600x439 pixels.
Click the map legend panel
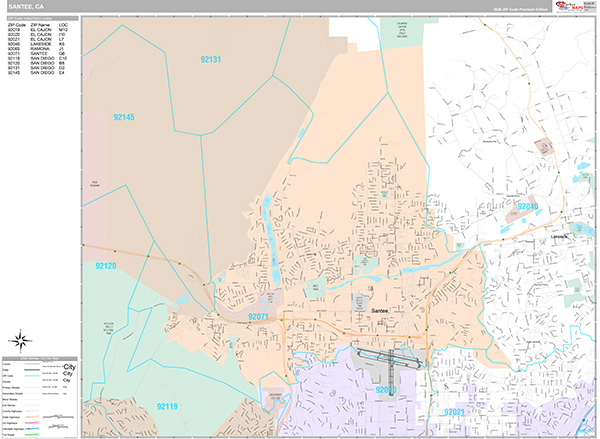click(x=41, y=395)
